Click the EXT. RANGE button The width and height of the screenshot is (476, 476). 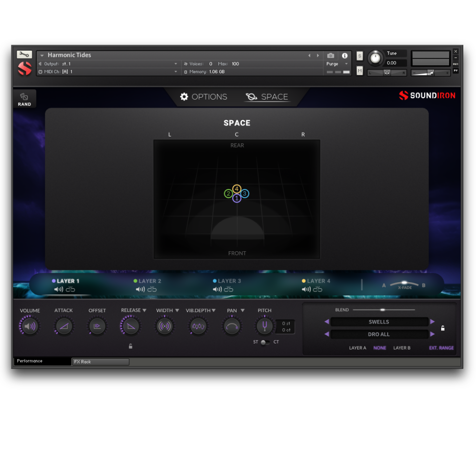[x=441, y=348]
